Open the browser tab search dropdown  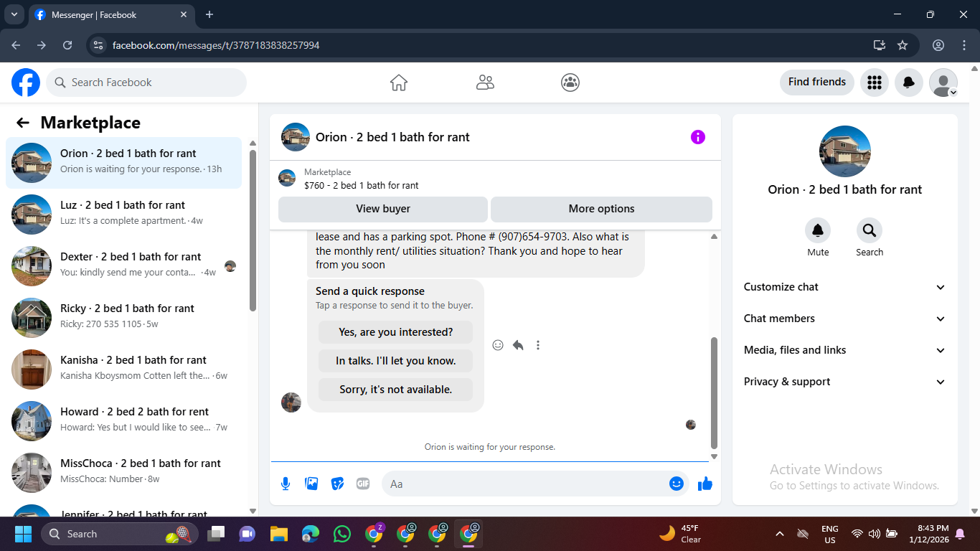(x=14, y=14)
